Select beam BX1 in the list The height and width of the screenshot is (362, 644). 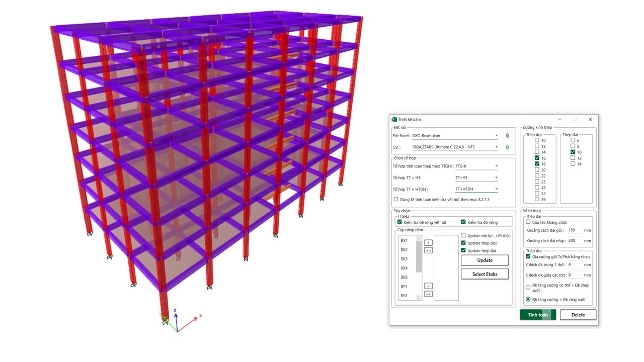coord(404,240)
